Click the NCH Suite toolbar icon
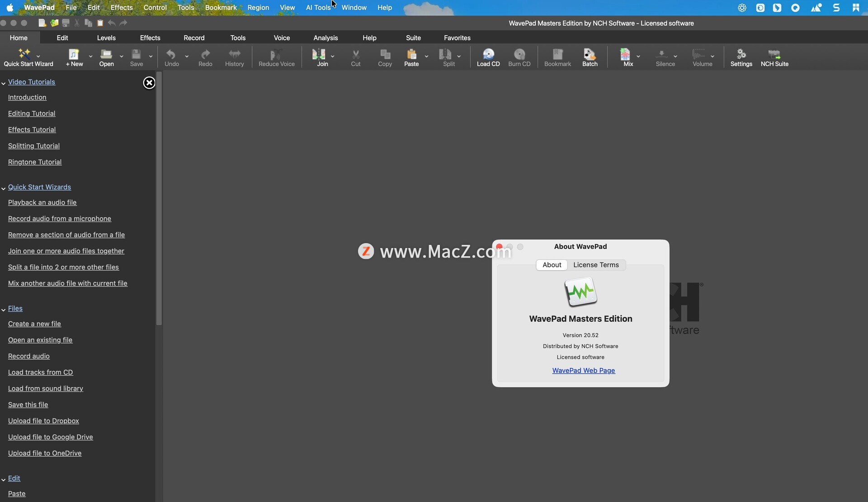Screen dimensions: 868x502 click(774, 55)
